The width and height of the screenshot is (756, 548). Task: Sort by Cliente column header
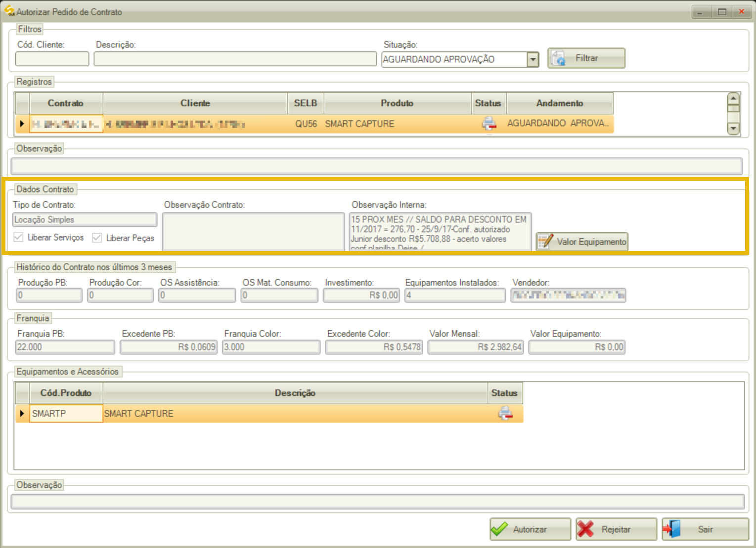[195, 103]
